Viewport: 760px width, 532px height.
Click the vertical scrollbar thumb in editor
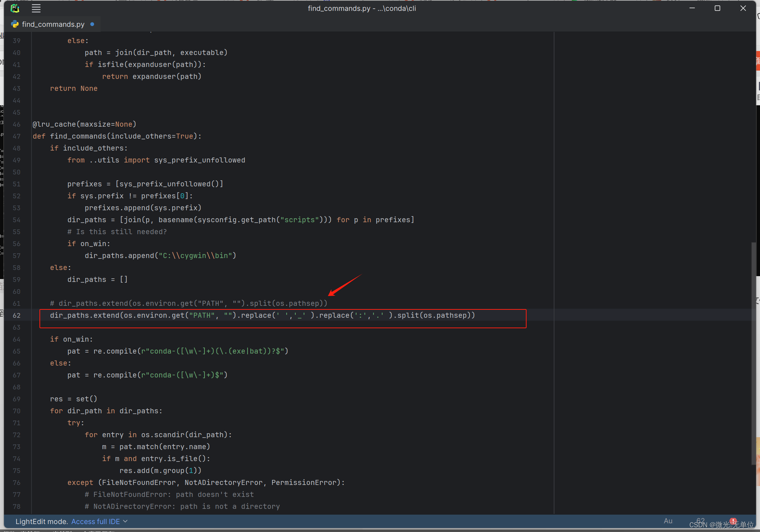tap(753, 353)
